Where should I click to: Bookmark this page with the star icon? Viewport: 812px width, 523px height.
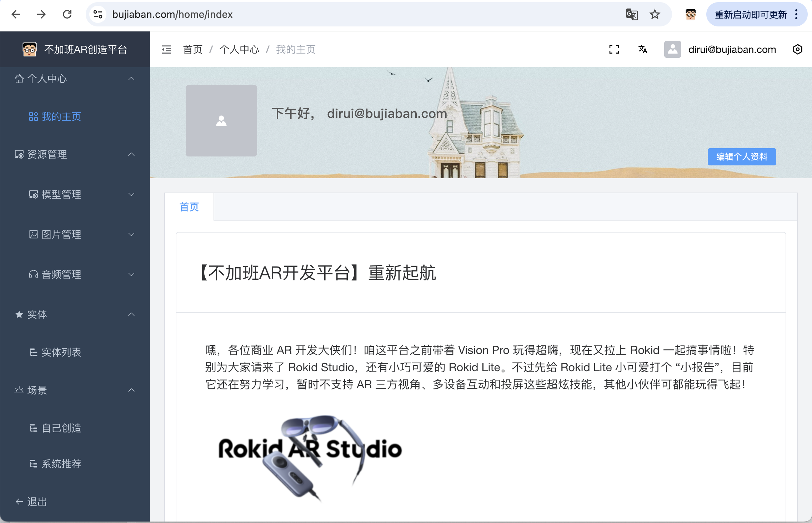pos(655,14)
